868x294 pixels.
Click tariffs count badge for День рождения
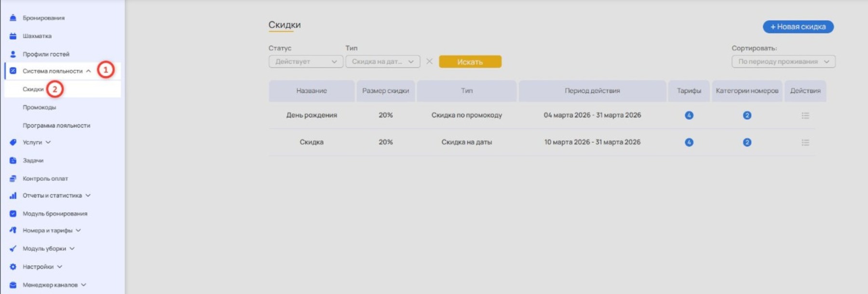click(x=689, y=115)
